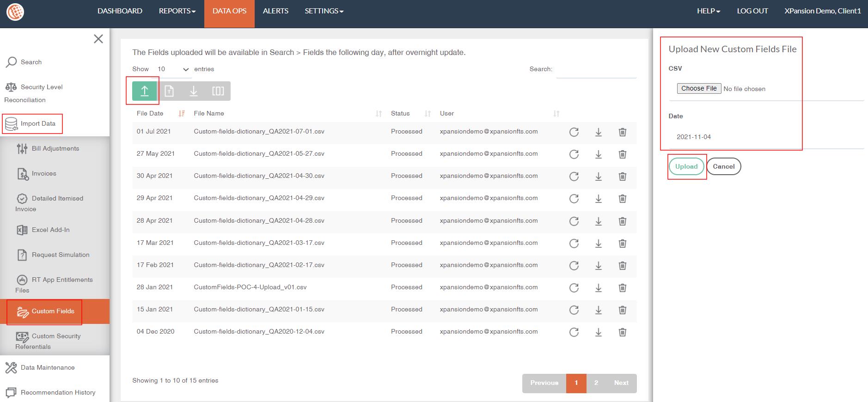
Task: Click the table Search input field
Action: [596, 69]
